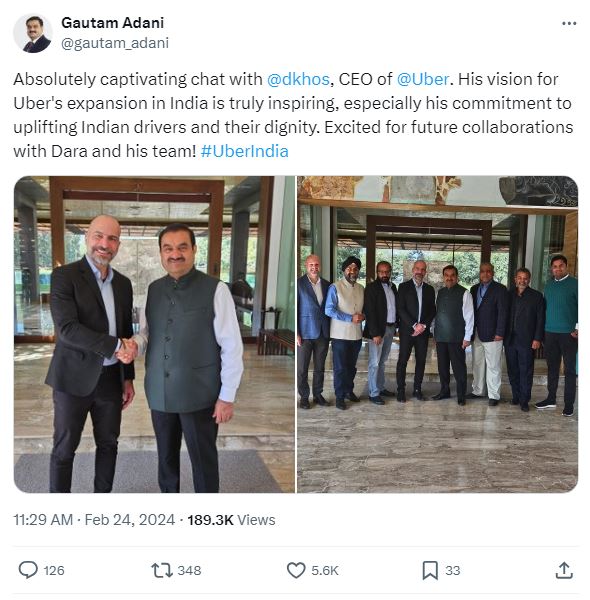Image resolution: width=590 pixels, height=600 pixels.
Task: Click the #UberIndia hashtag
Action: 244,151
